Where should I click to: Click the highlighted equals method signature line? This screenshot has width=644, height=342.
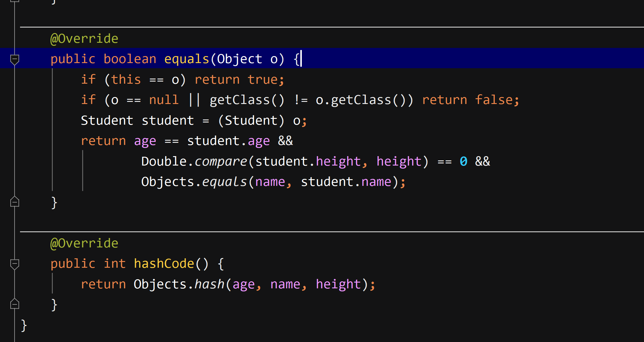click(176, 59)
